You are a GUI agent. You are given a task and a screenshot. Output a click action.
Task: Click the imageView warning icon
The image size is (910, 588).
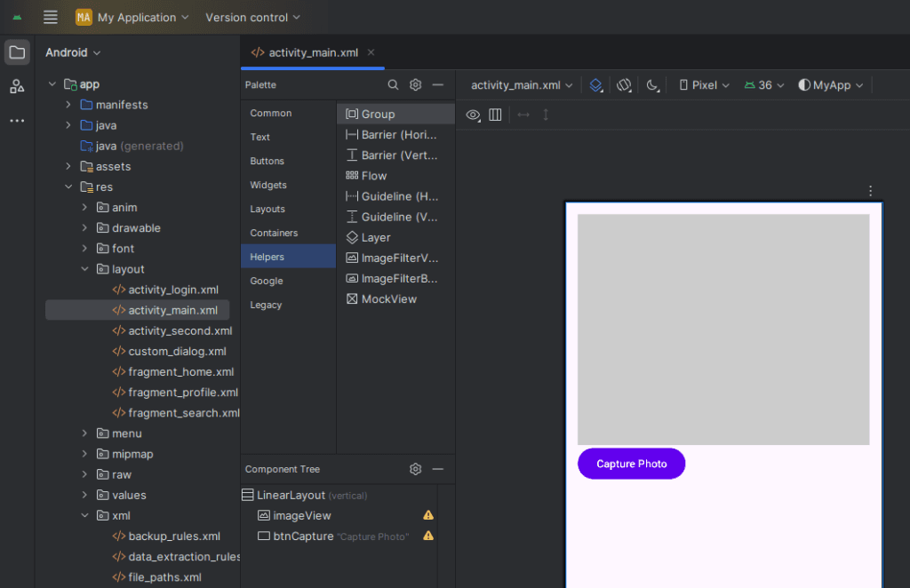(428, 515)
